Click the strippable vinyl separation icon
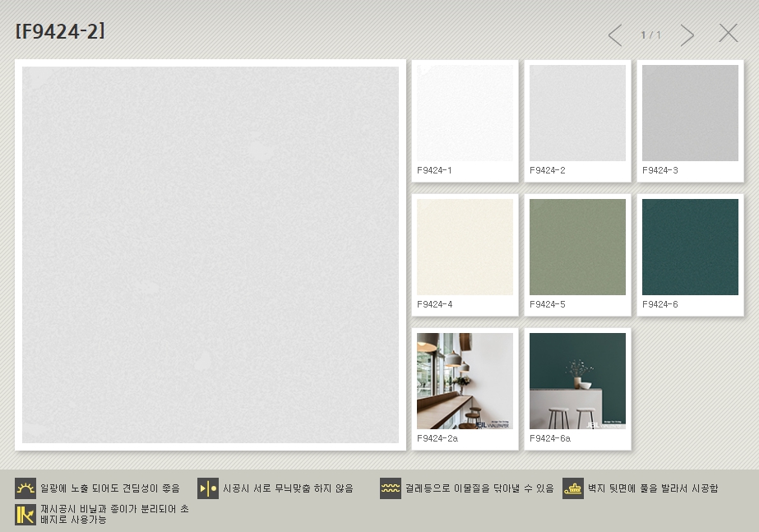Viewport: 759px width, 532px height. click(25, 515)
